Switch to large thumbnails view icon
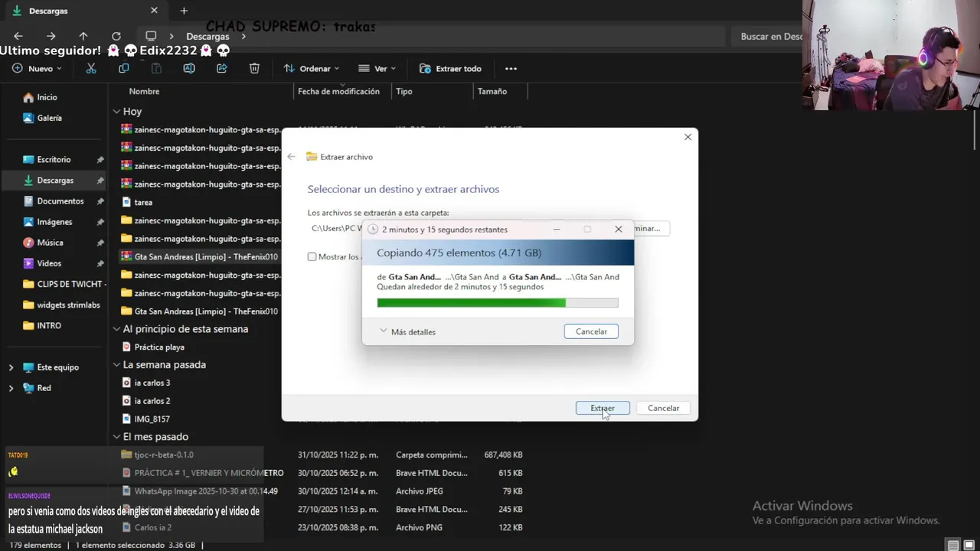Screen dimensions: 980x551 969,545
